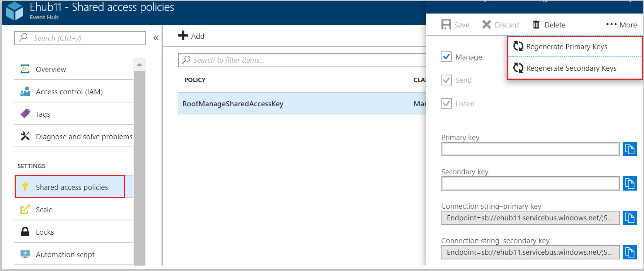
Task: Select Regenerate Primary Keys menu entry
Action: coord(575,46)
